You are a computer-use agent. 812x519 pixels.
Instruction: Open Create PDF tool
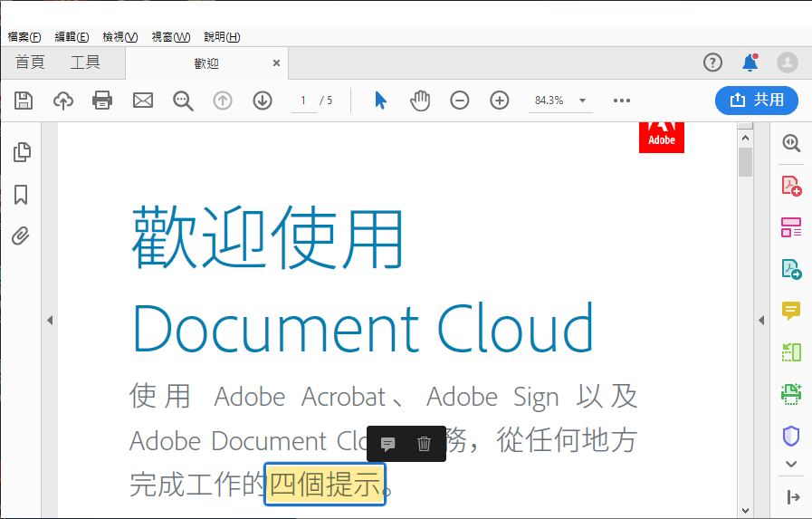pyautogui.click(x=791, y=186)
